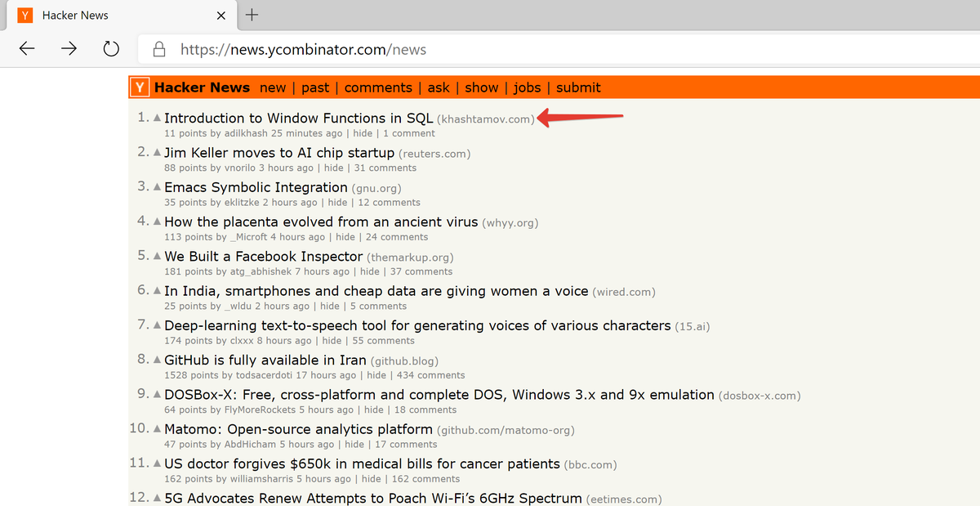
Task: Open 'Emacs Symbolic Integration' story
Action: coord(256,187)
